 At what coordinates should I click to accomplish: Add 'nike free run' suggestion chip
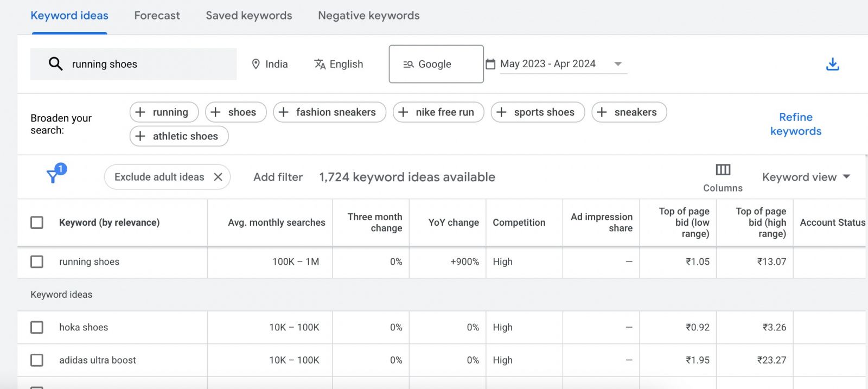(438, 112)
